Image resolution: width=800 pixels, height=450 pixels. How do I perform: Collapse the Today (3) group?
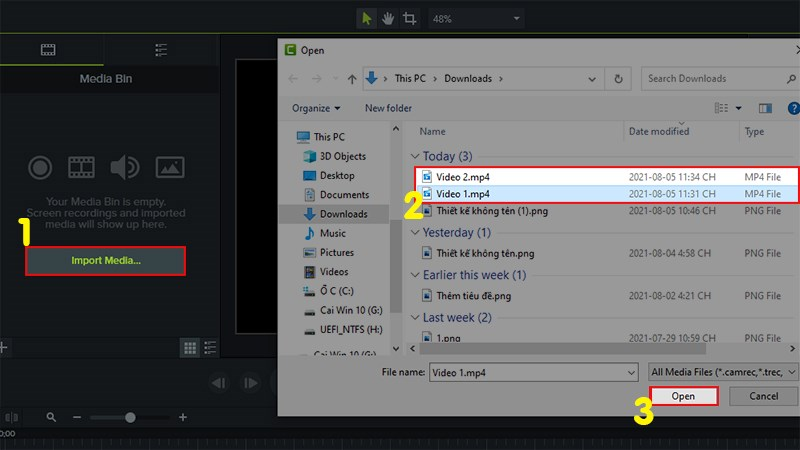(x=415, y=157)
